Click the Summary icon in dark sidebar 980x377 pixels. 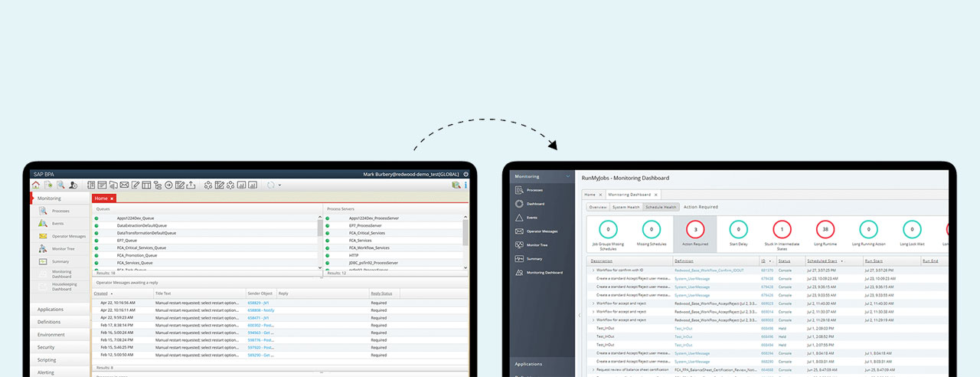520,258
